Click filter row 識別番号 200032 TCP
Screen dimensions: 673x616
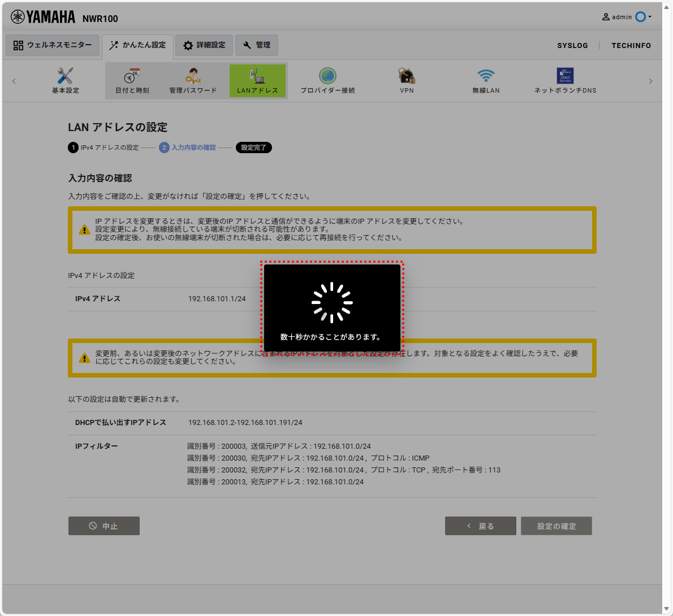pyautogui.click(x=344, y=470)
